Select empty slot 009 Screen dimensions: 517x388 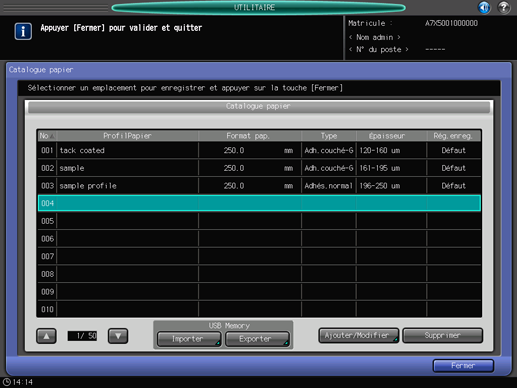coord(259,292)
